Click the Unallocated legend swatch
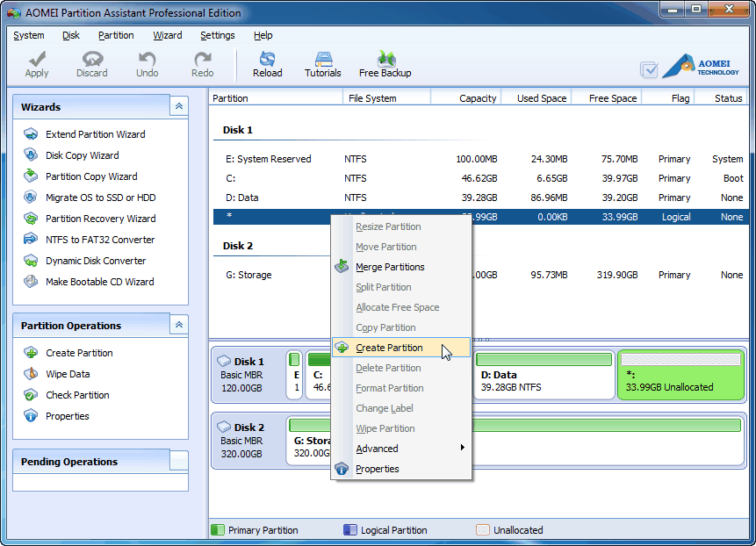The height and width of the screenshot is (546, 756). [x=483, y=530]
